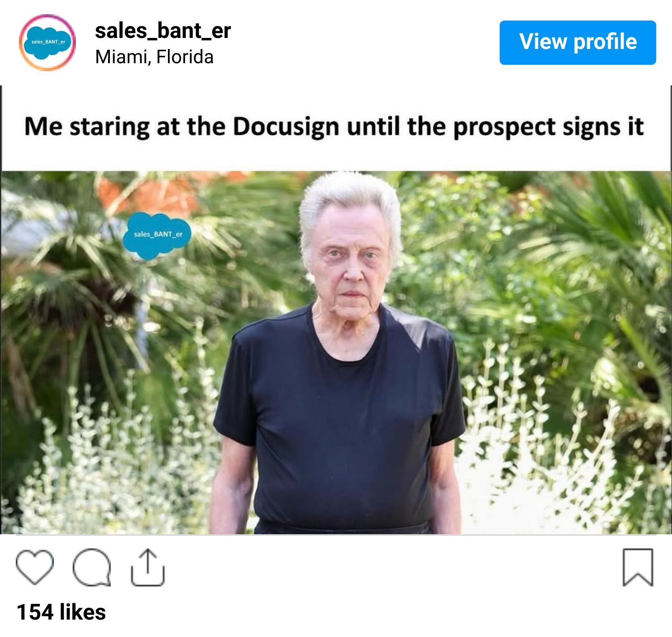The image size is (672, 637).
Task: Click the cloud watermark logo inside the photo
Action: [x=157, y=236]
